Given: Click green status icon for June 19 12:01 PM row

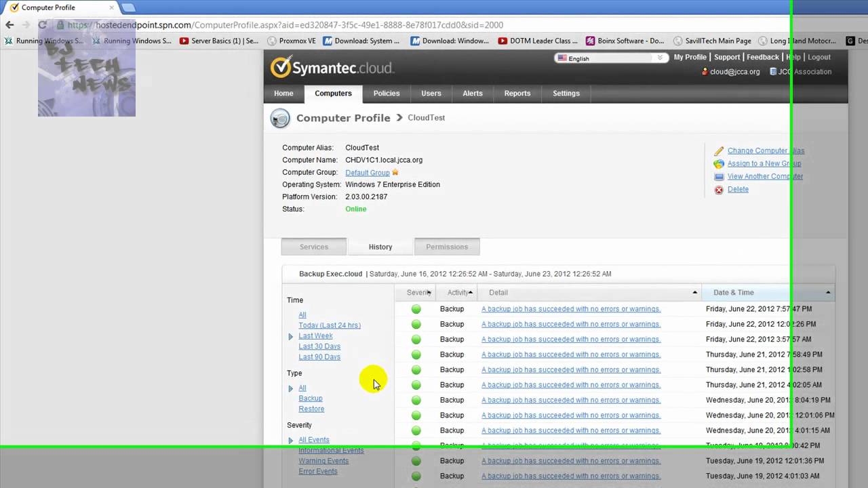Looking at the screenshot, I should pyautogui.click(x=416, y=461).
